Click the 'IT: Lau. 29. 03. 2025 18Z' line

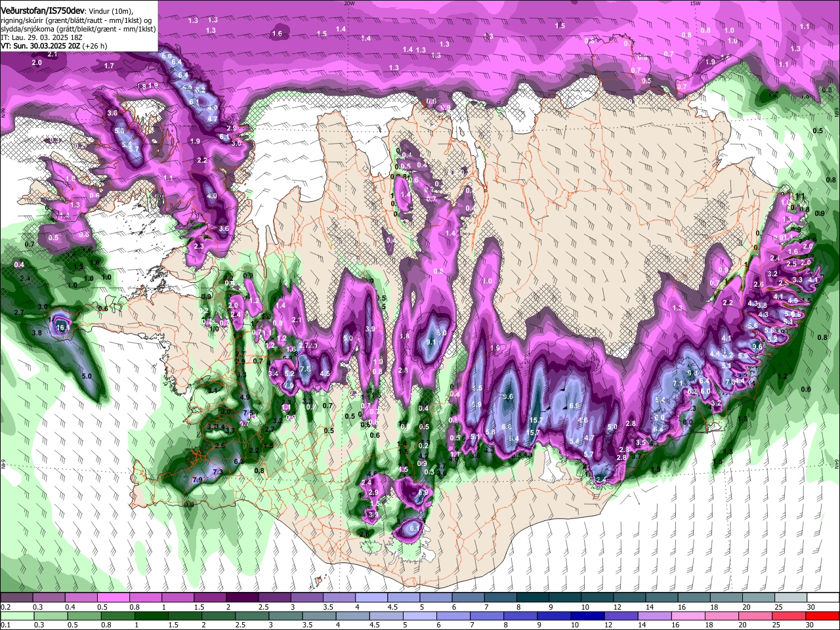[41, 38]
